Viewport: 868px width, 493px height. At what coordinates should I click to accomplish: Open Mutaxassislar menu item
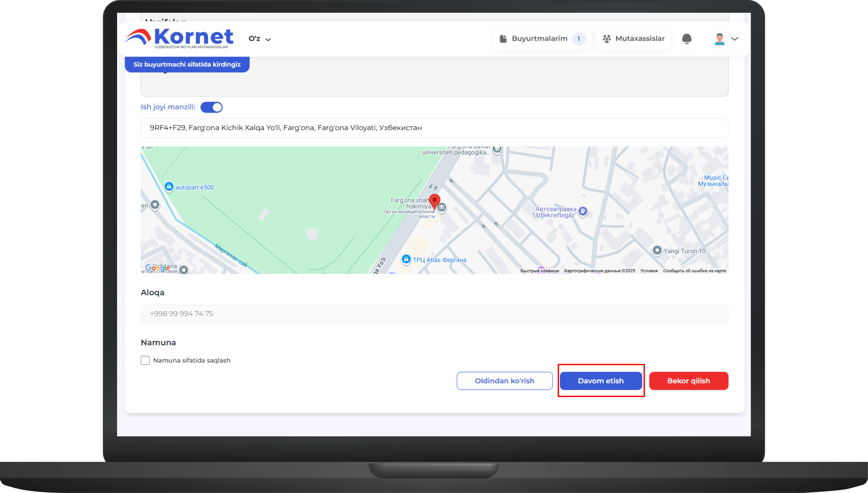click(633, 38)
